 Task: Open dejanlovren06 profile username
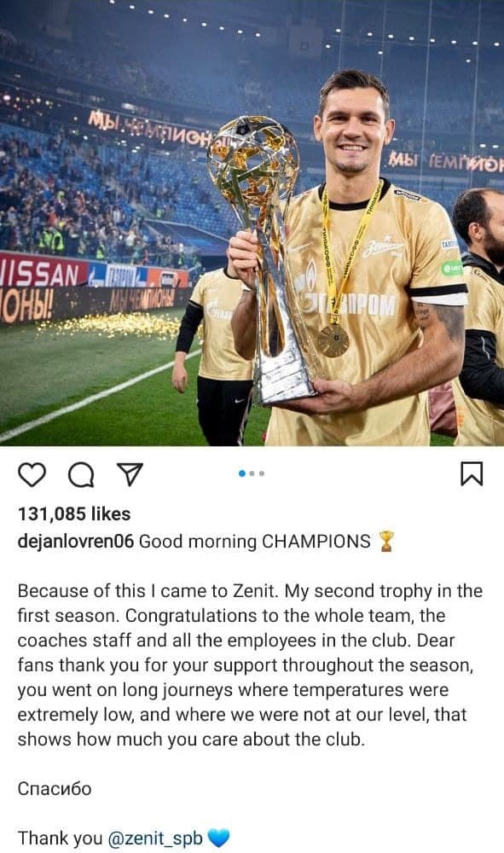76,542
